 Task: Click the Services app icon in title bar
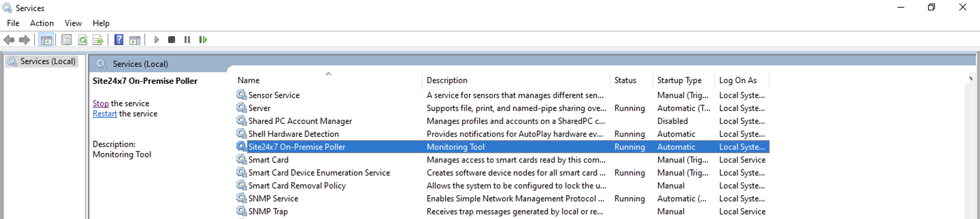tap(7, 7)
